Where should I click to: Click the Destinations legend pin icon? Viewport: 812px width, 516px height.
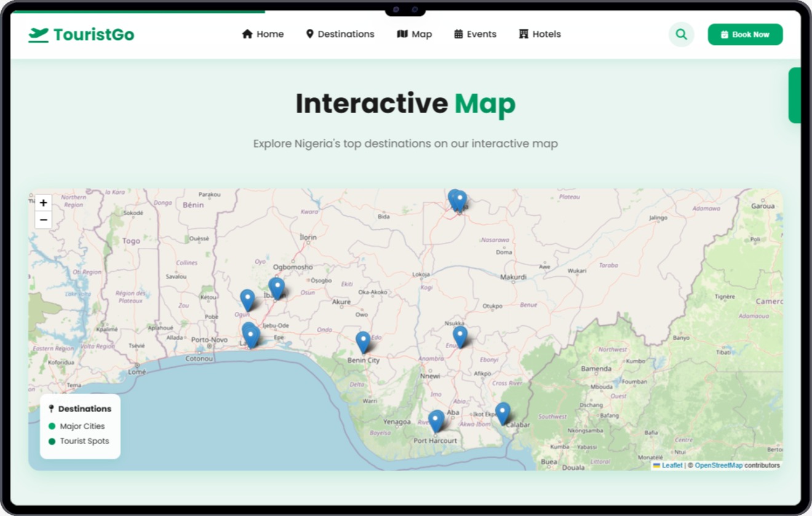[51, 408]
